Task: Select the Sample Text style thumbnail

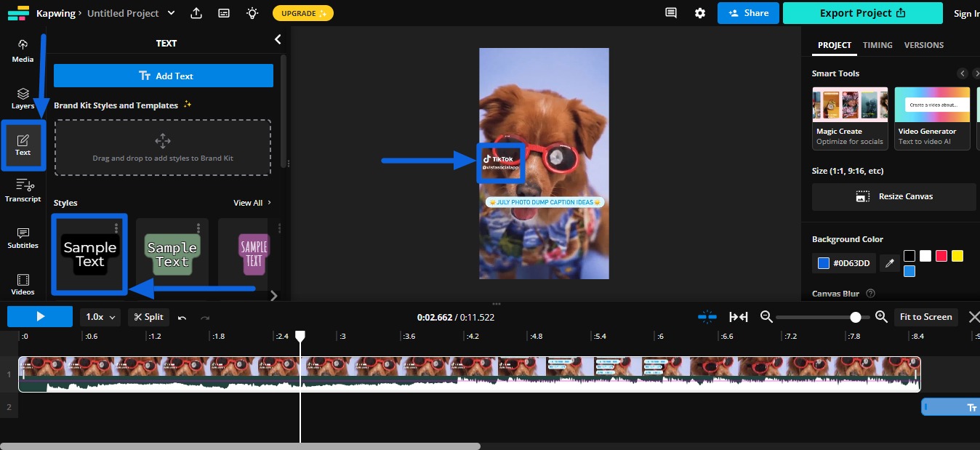Action: (89, 254)
